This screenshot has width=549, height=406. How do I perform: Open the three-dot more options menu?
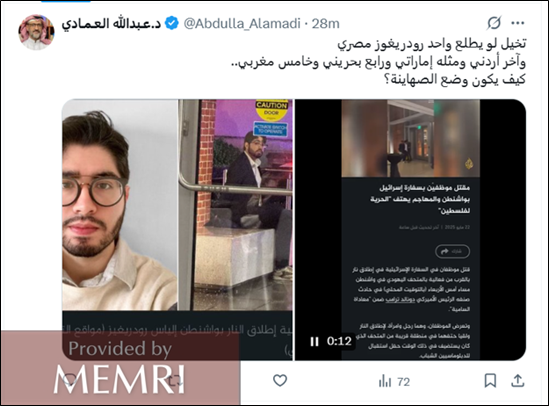(x=517, y=23)
